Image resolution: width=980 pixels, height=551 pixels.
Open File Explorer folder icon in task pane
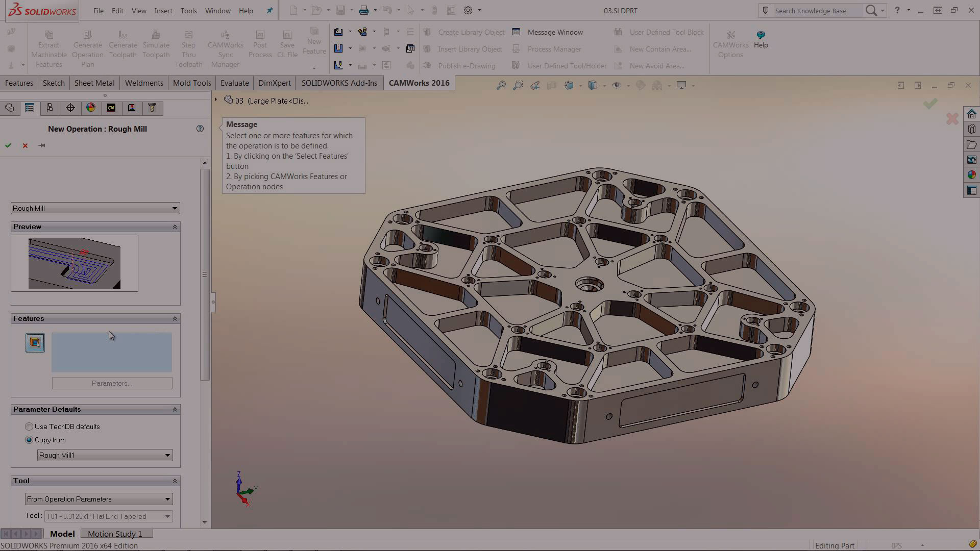click(971, 144)
